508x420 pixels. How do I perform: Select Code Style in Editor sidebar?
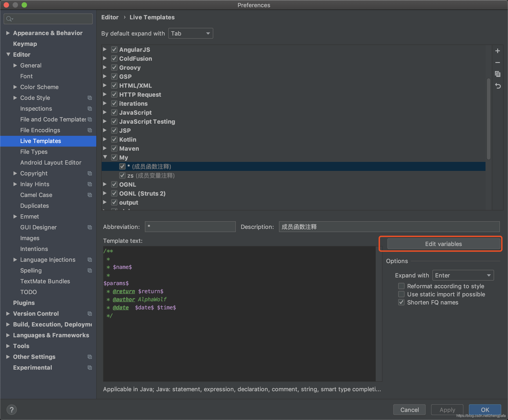click(x=36, y=97)
